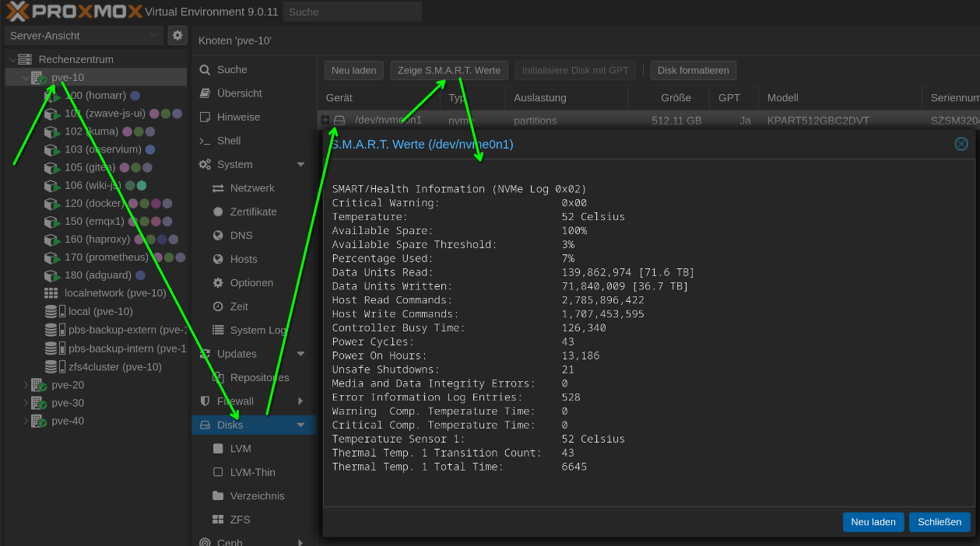Expand the Firewall submenu arrow
The height and width of the screenshot is (546, 980).
click(300, 401)
